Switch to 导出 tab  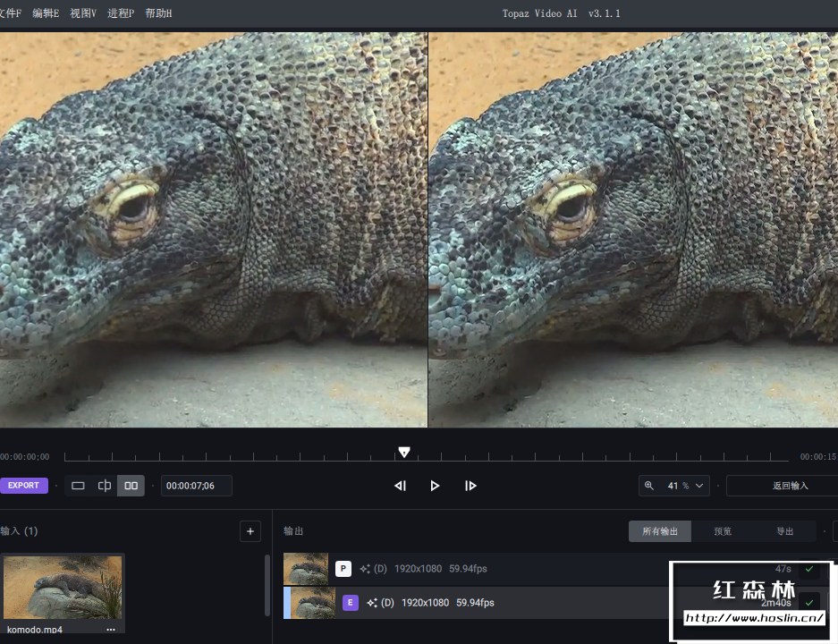click(784, 531)
